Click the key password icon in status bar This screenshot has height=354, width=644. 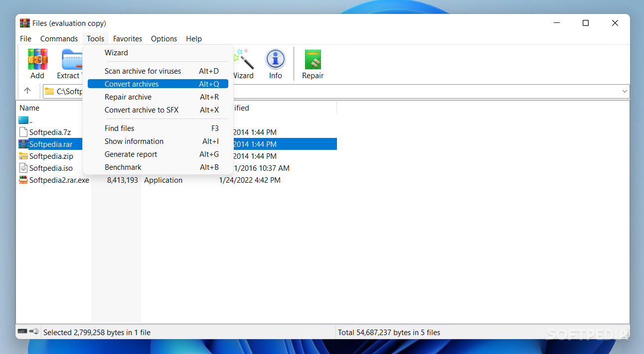[x=34, y=331]
